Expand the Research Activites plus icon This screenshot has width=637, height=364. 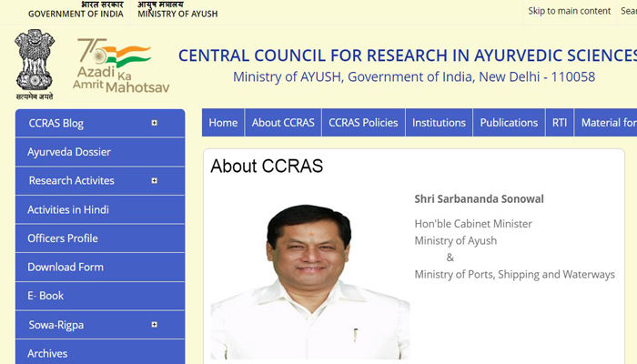click(x=155, y=181)
